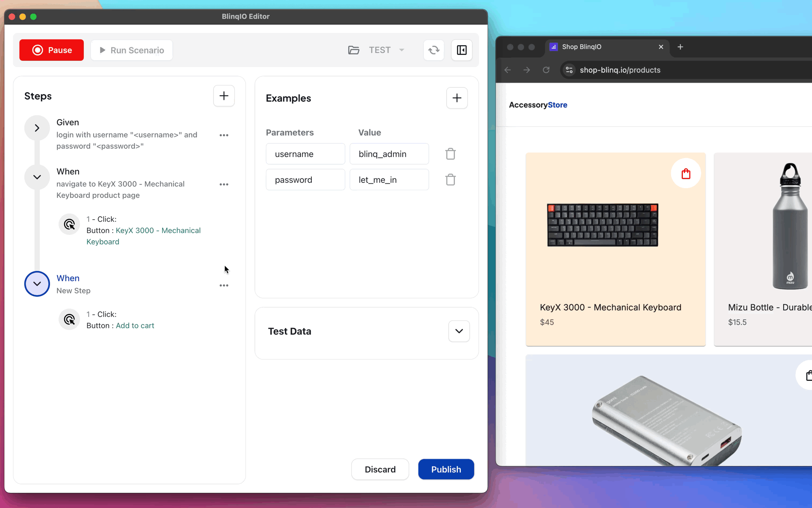Click the folder icon next to TEST
Screen dimensions: 812x508
point(353,50)
